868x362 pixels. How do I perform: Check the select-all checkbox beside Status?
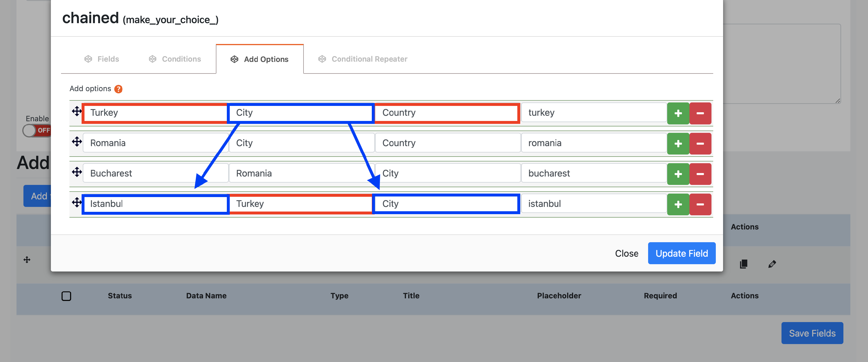(x=66, y=296)
